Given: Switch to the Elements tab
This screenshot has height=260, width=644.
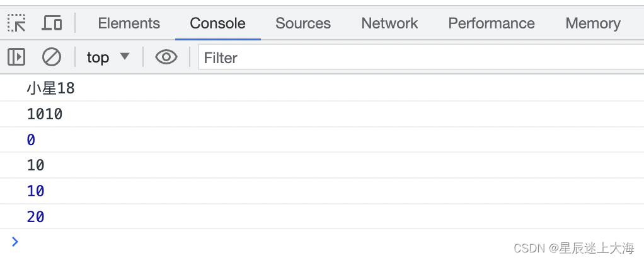Looking at the screenshot, I should click(129, 23).
